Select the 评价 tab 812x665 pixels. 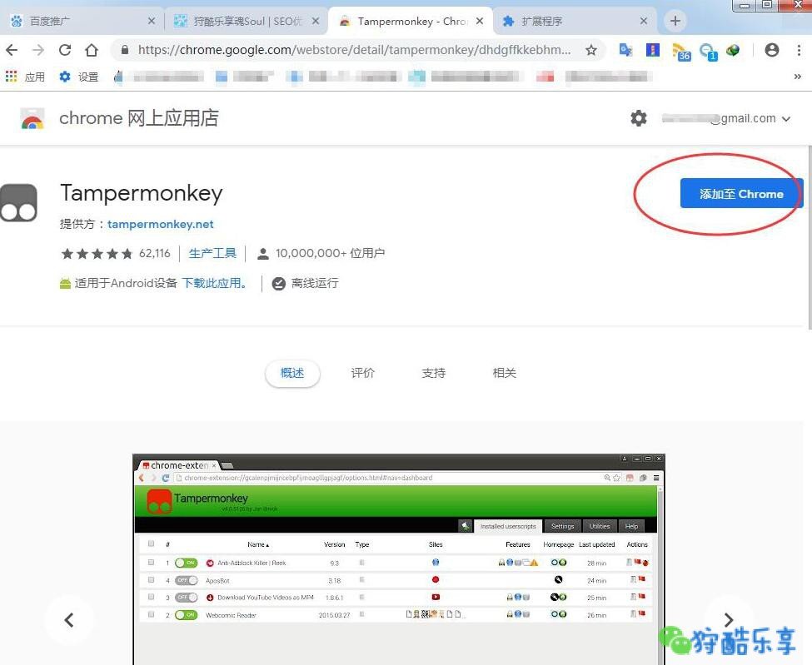click(x=362, y=373)
